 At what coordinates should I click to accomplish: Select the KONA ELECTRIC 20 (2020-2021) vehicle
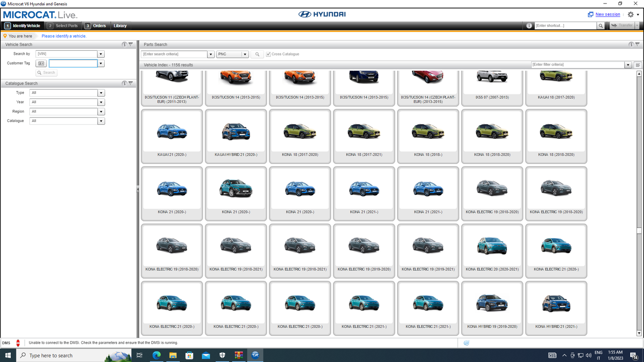492,251
